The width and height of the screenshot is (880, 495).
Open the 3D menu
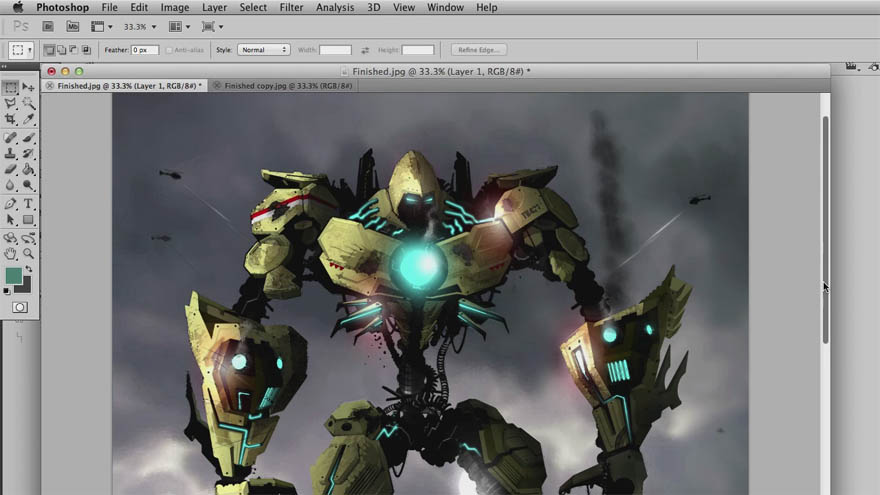click(374, 7)
